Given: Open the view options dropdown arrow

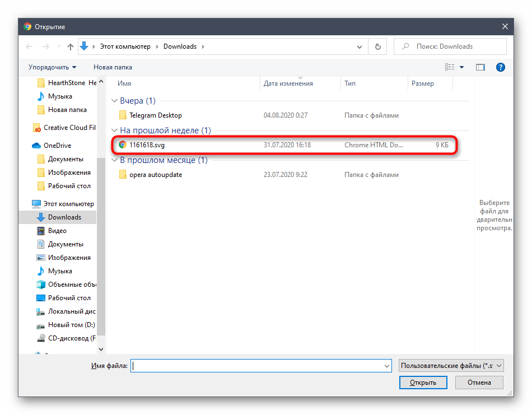Looking at the screenshot, I should click(462, 67).
